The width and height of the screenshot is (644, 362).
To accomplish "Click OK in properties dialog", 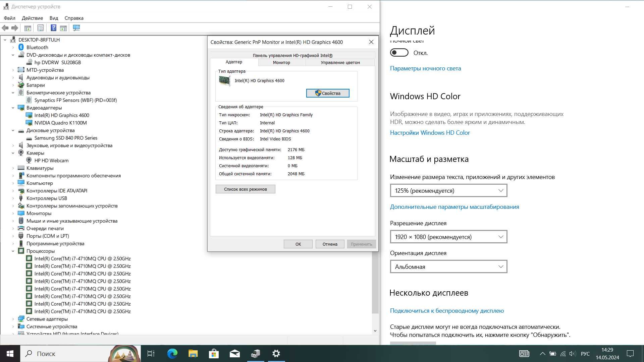I will 298,244.
